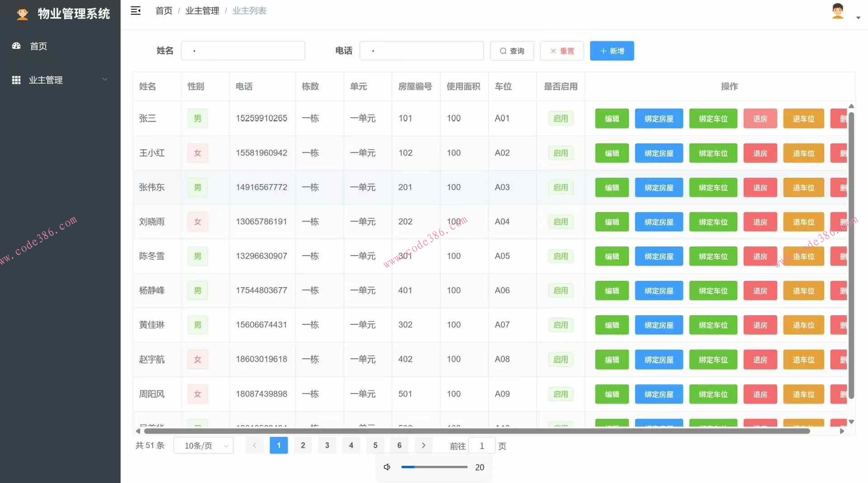Click the plus icon on 新增 button
The width and height of the screenshot is (868, 483).
point(603,51)
